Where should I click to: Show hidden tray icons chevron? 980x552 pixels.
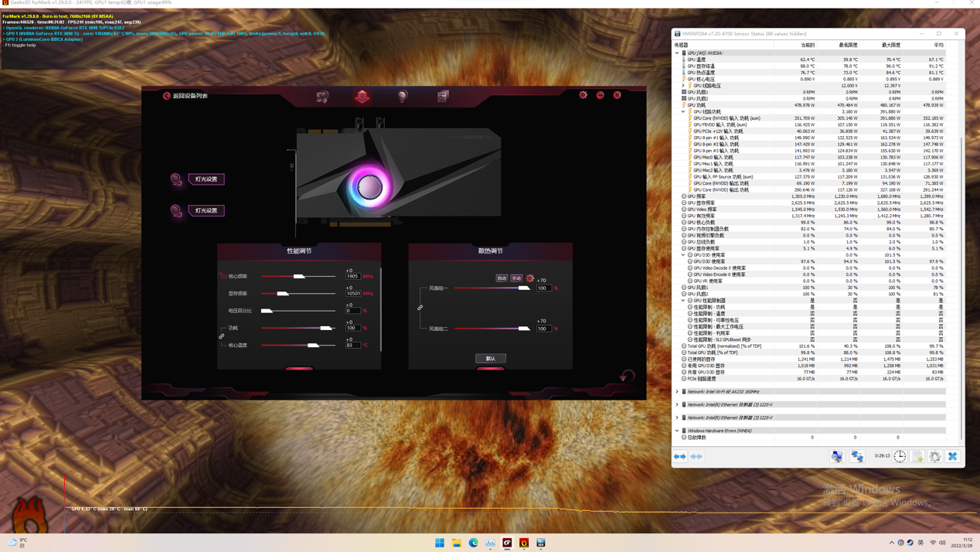click(891, 543)
